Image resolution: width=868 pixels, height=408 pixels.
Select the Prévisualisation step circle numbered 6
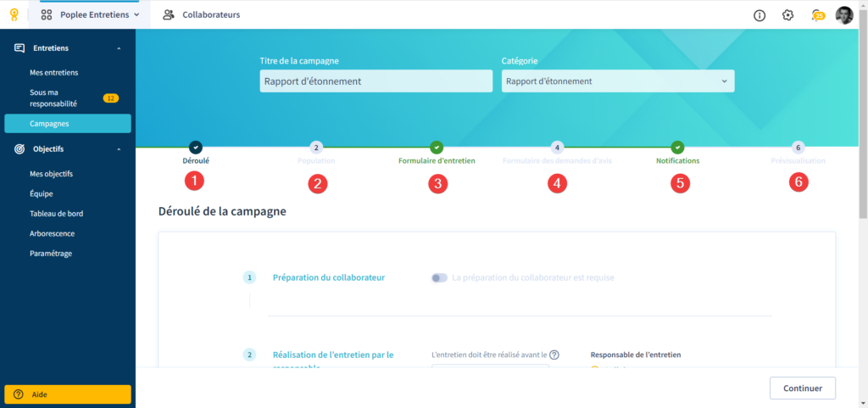click(798, 148)
